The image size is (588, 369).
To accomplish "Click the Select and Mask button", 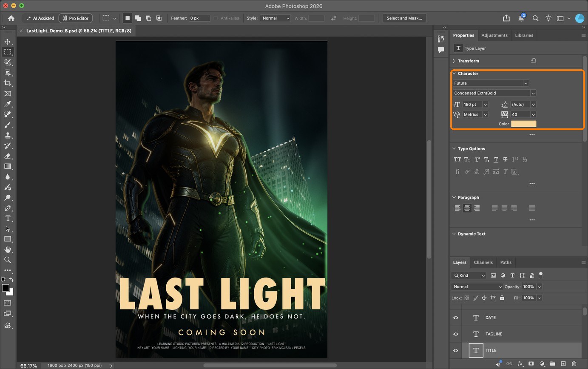I will click(404, 18).
